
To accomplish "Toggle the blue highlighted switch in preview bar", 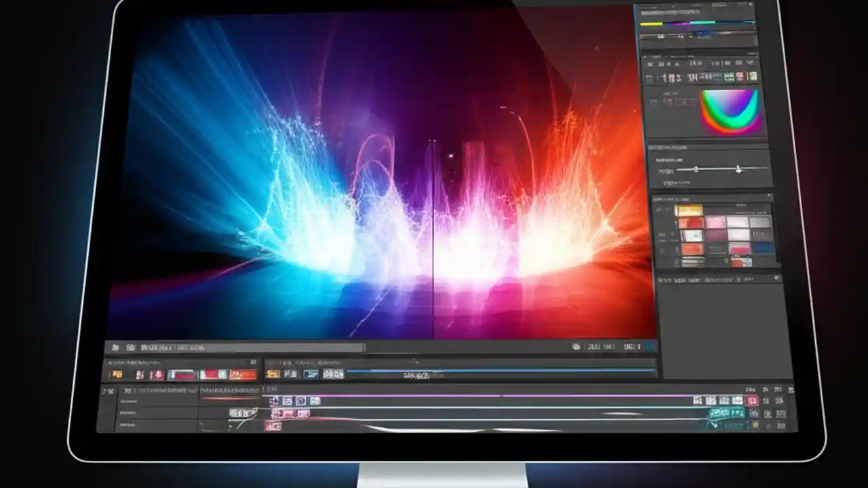I will pyautogui.click(x=649, y=346).
